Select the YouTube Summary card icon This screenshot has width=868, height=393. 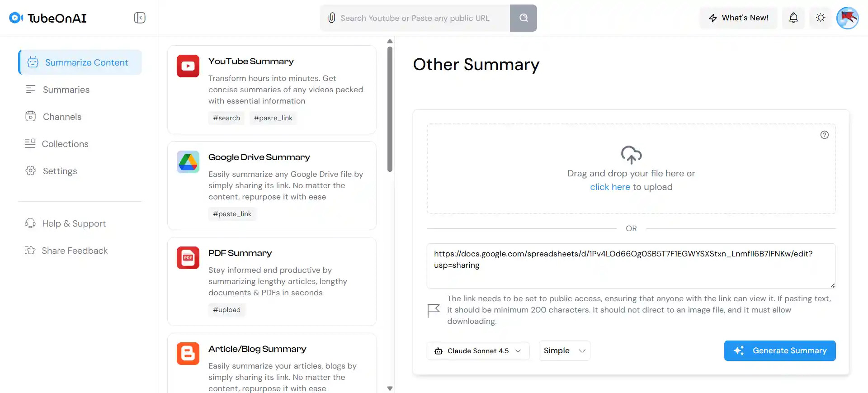click(188, 66)
